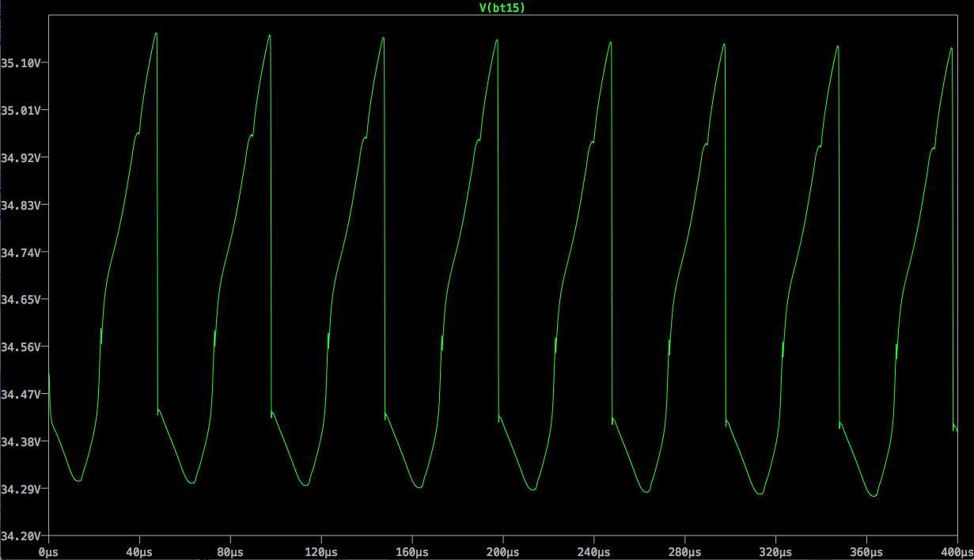Click the 34.74V vertical axis label
This screenshot has width=974, height=560.
(20, 252)
